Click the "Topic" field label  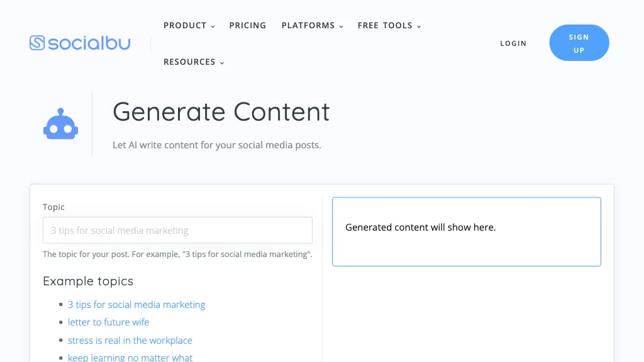[x=53, y=207]
